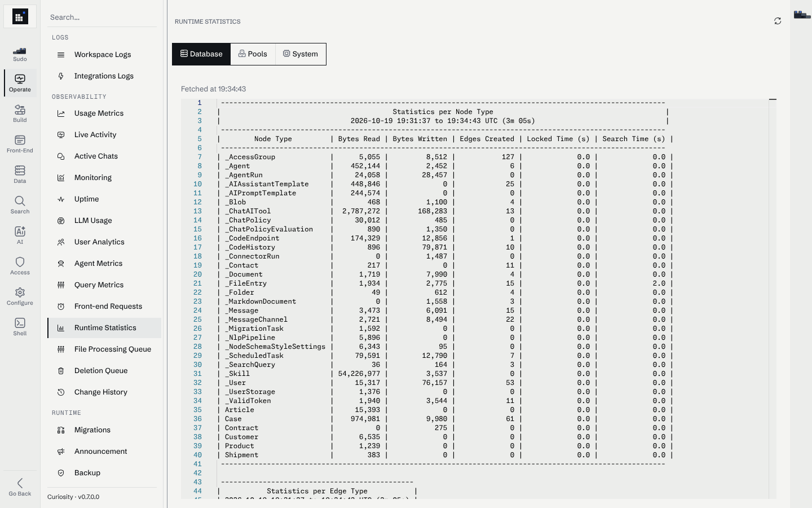
Task: Switch to the Pools tab
Action: coord(253,54)
